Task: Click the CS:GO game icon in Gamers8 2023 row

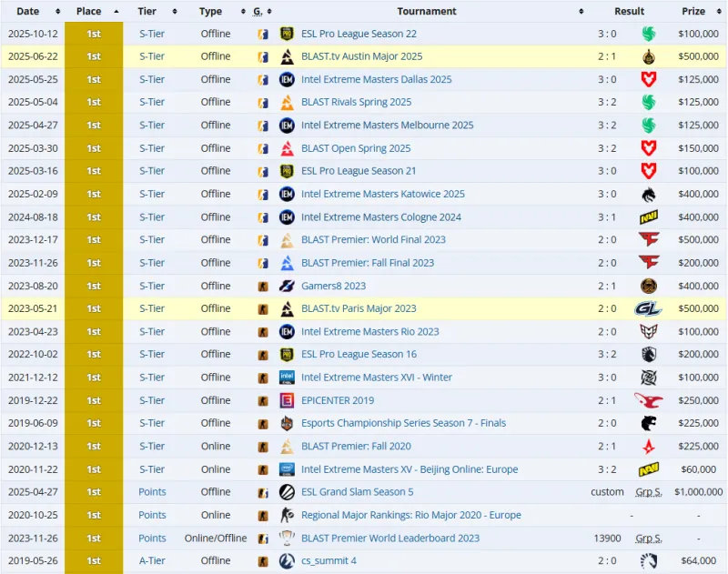Action: [x=263, y=286]
